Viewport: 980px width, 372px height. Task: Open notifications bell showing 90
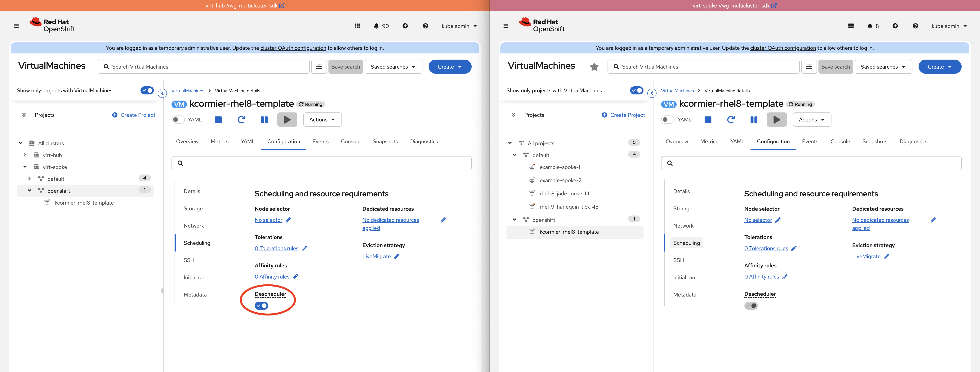(x=381, y=26)
